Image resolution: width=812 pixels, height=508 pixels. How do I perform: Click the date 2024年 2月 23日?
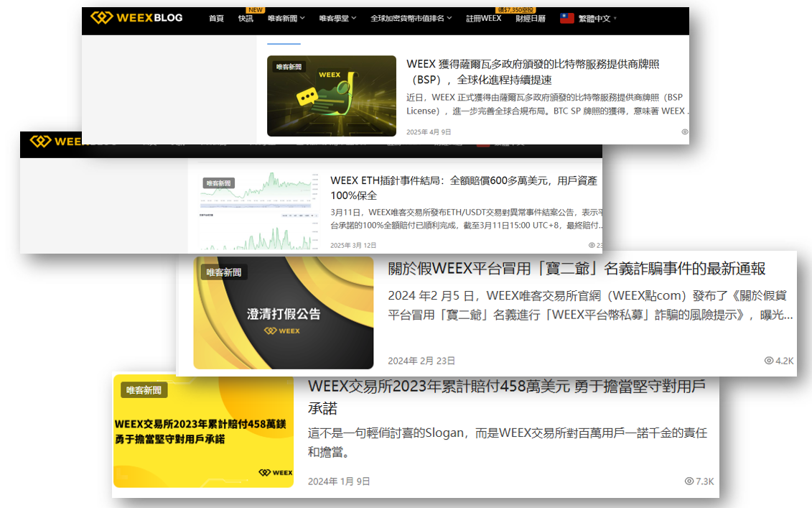tap(421, 361)
